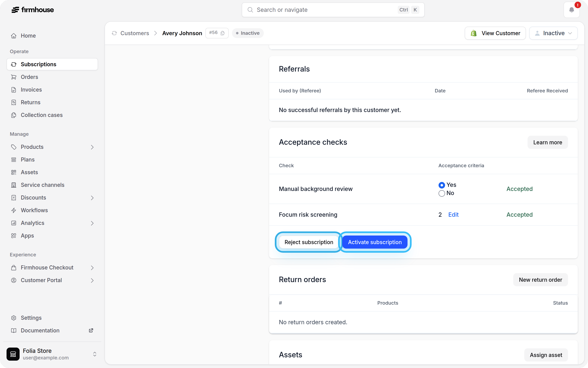Click the Home house icon
Viewport: 588px width, 368px height.
point(14,36)
